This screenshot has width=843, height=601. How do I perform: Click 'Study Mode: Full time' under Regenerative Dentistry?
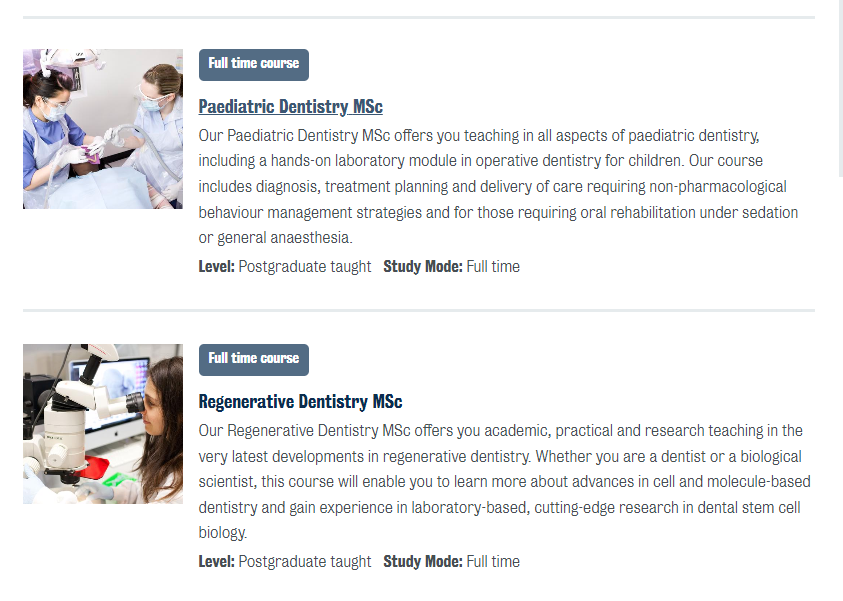[x=452, y=562]
